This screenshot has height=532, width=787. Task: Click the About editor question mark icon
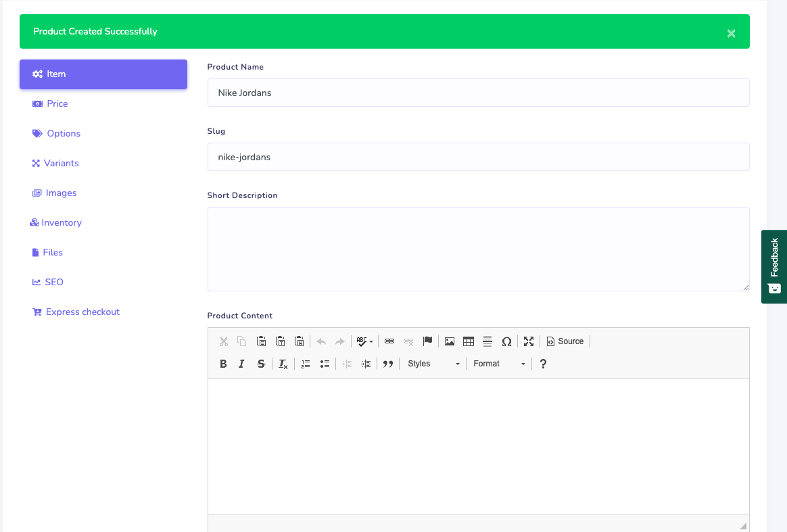click(543, 364)
